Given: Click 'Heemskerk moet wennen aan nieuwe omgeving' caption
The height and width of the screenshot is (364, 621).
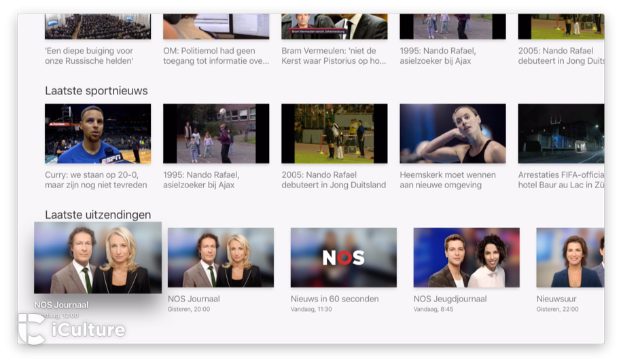Looking at the screenshot, I should [448, 180].
